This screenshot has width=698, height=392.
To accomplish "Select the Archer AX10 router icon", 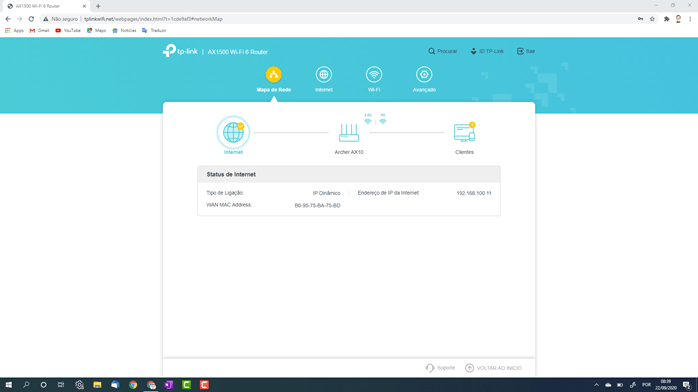I will point(349,133).
